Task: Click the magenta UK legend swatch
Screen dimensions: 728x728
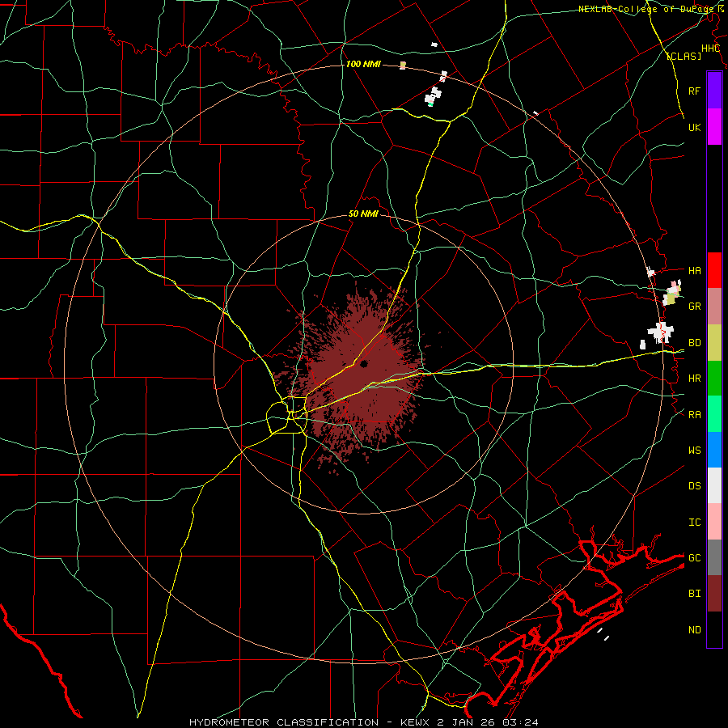Action: pyautogui.click(x=714, y=127)
